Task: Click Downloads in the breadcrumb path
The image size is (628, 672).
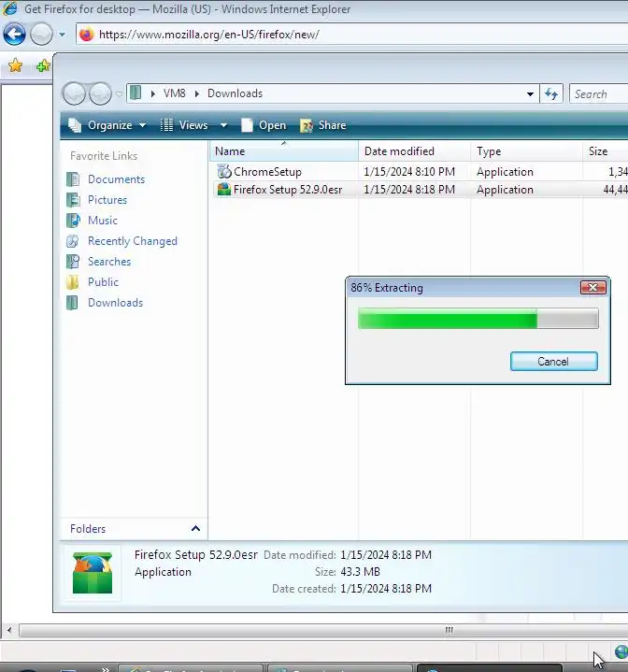Action: pyautogui.click(x=235, y=93)
